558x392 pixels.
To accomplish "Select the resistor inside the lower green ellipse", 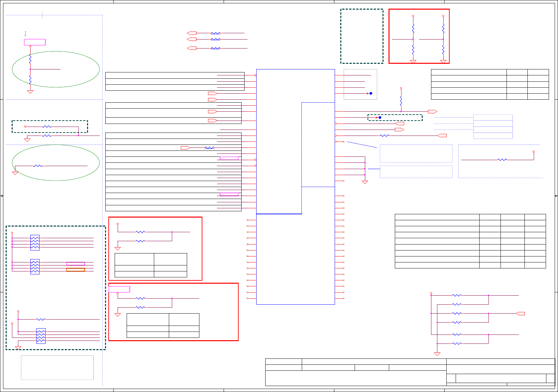I will tap(38, 166).
